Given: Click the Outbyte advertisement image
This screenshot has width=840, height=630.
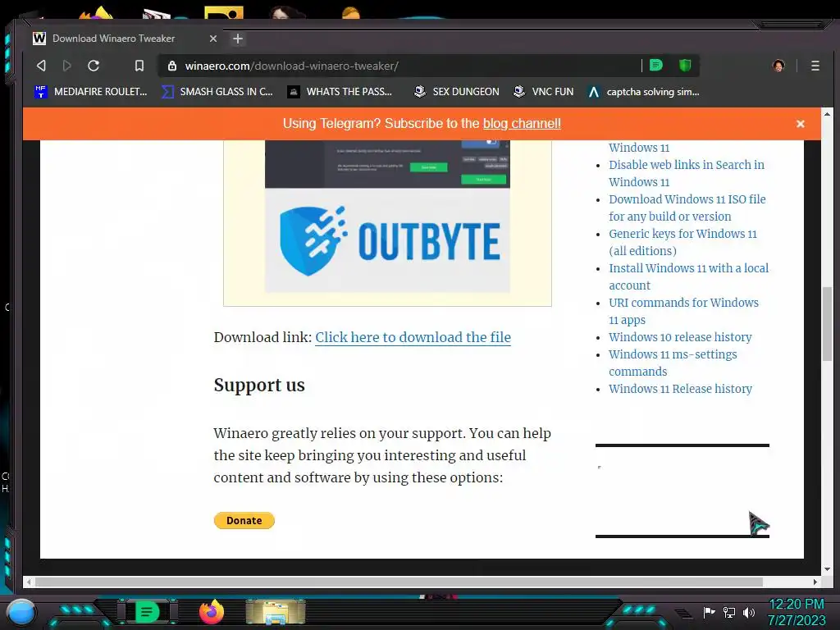Looking at the screenshot, I should [x=387, y=217].
